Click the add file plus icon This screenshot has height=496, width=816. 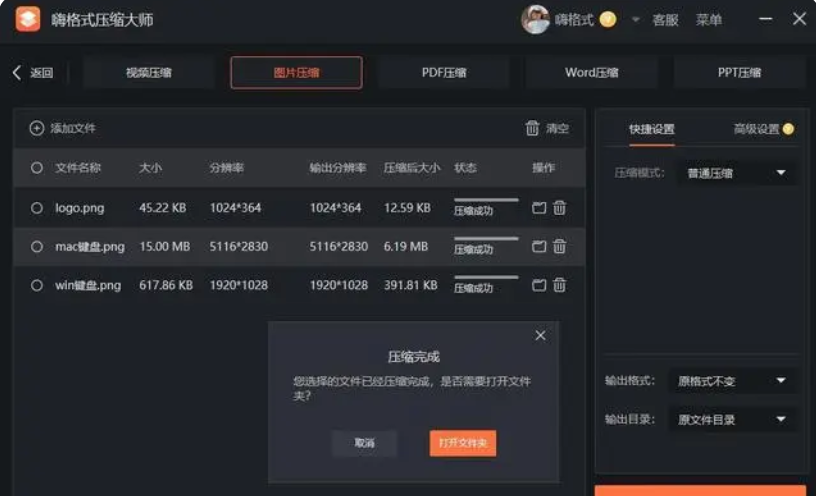point(37,128)
